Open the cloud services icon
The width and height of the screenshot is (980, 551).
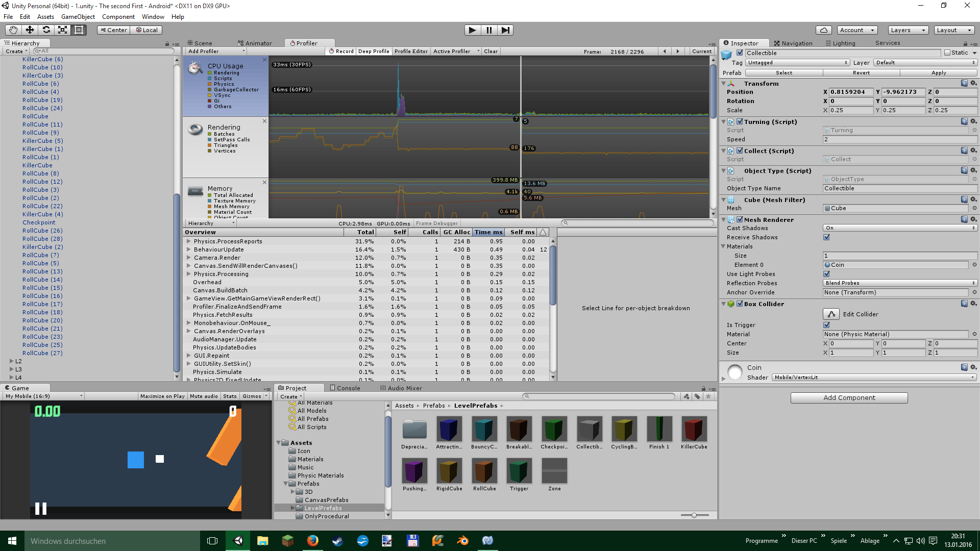[x=823, y=30]
